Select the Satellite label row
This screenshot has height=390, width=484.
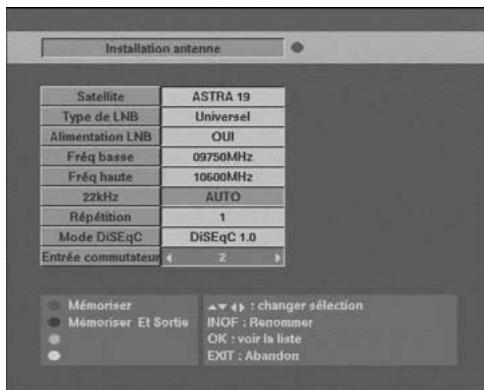pos(100,97)
